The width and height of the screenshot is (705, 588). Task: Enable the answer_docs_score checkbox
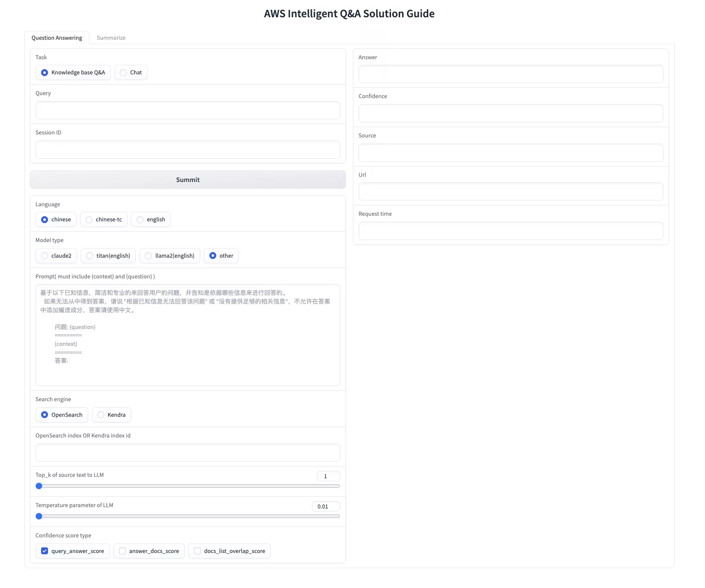(122, 551)
